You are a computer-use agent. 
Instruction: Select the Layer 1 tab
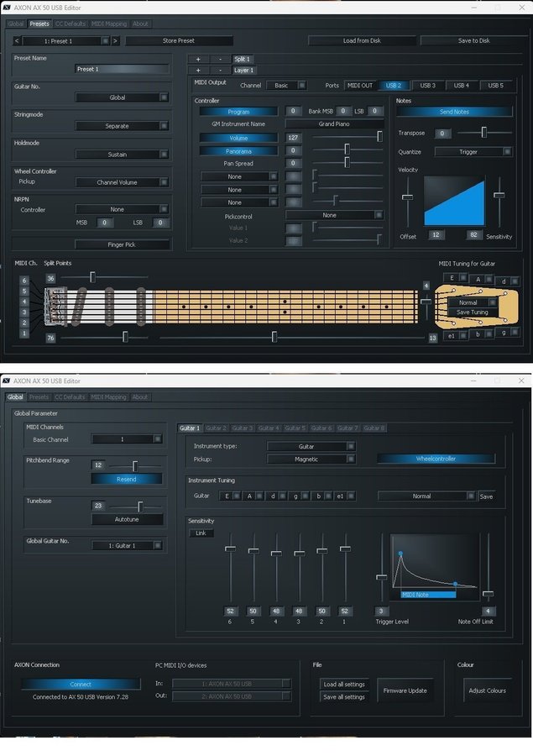[243, 71]
